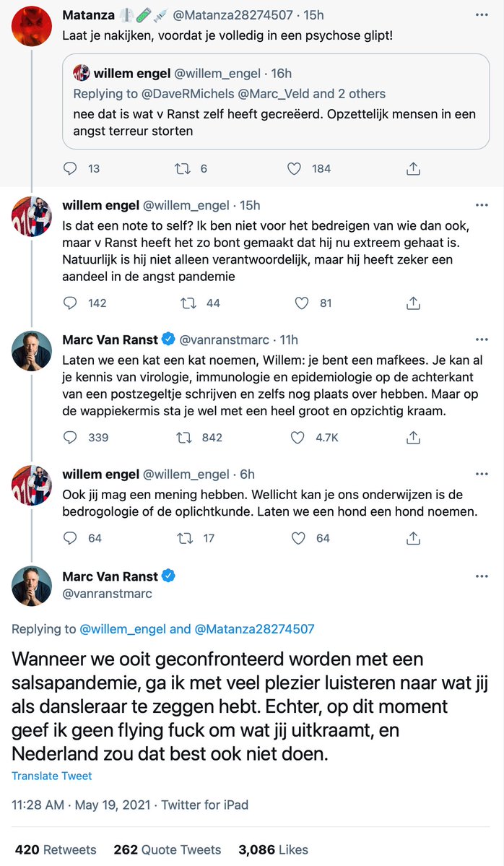View the 262 Quote Tweets list
This screenshot has width=504, height=866.
[x=168, y=849]
